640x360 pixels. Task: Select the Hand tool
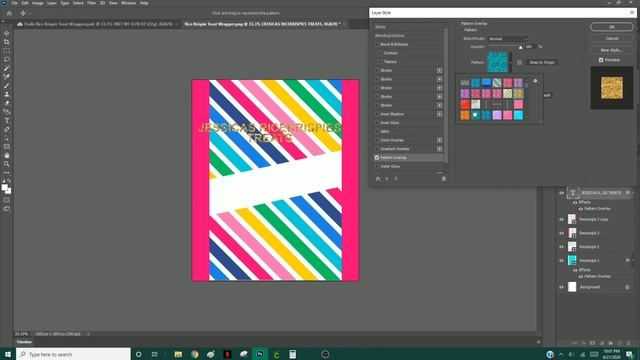[7, 156]
